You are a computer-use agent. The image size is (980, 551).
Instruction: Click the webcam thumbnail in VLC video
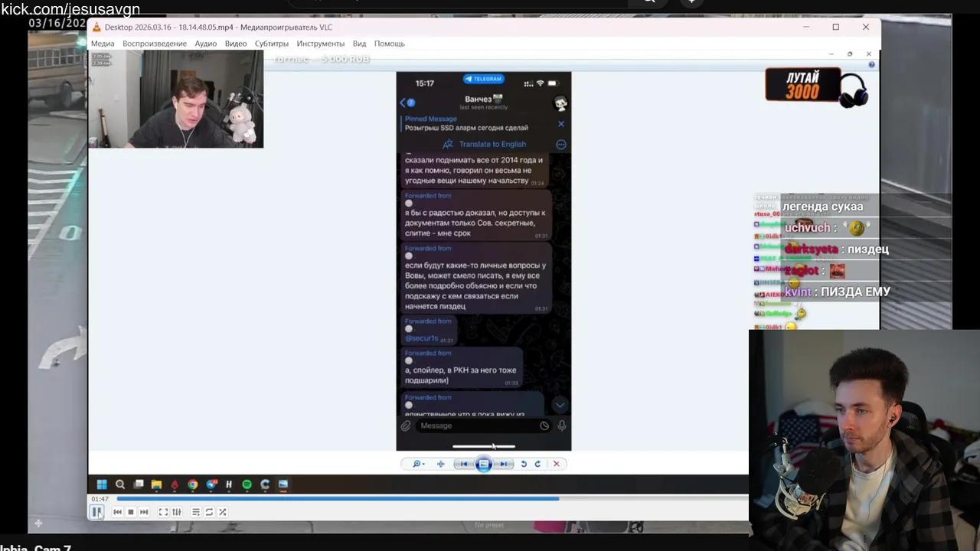[x=176, y=99]
